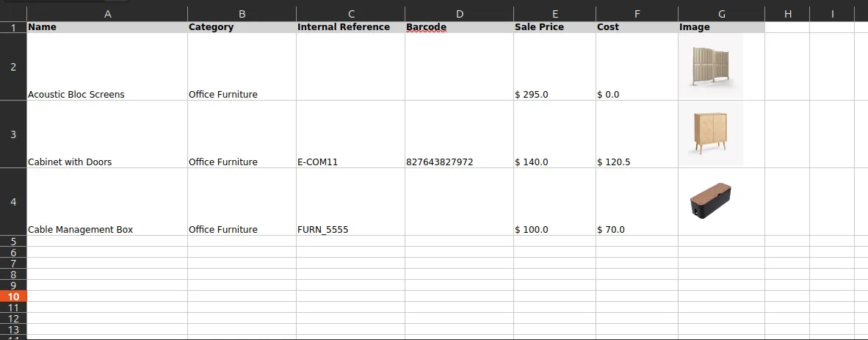Click the Internal Reference header cell
Image resolution: width=868 pixels, height=340 pixels.
click(x=350, y=27)
